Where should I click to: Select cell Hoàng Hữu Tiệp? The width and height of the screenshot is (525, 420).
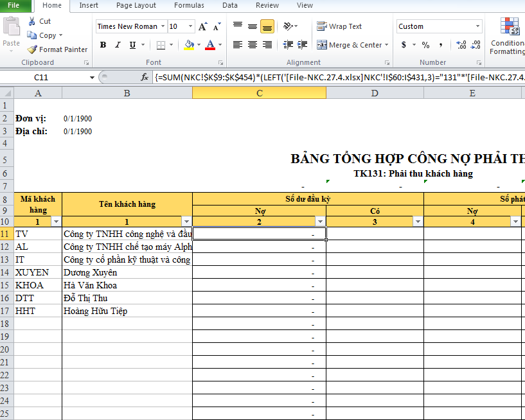[127, 311]
